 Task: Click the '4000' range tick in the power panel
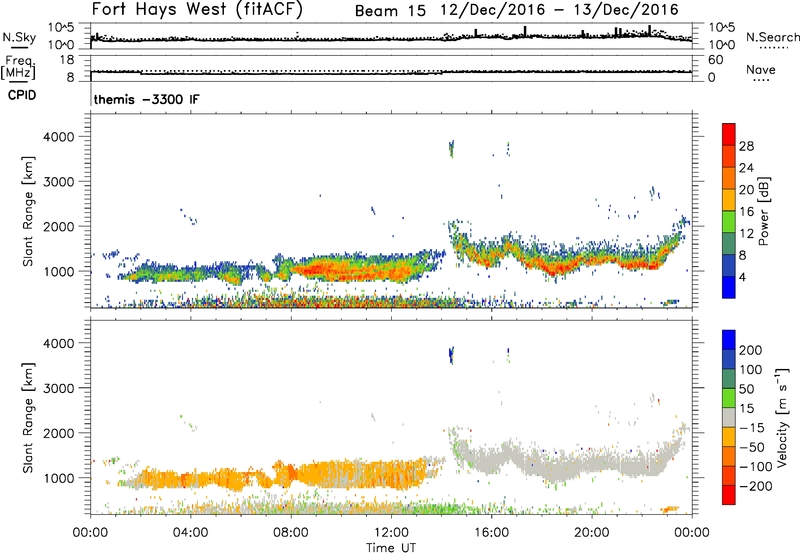(59, 137)
